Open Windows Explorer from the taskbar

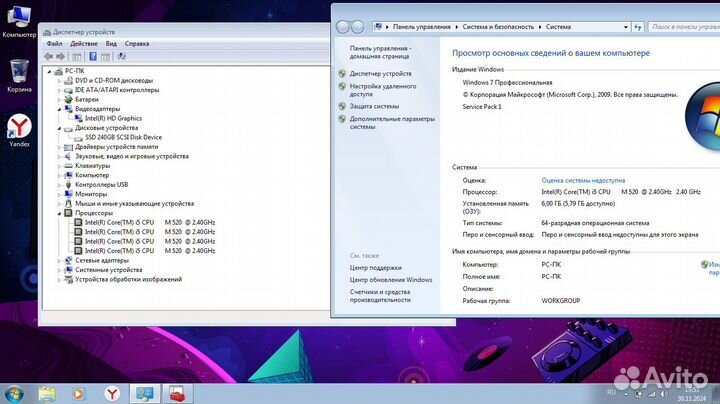point(47,394)
